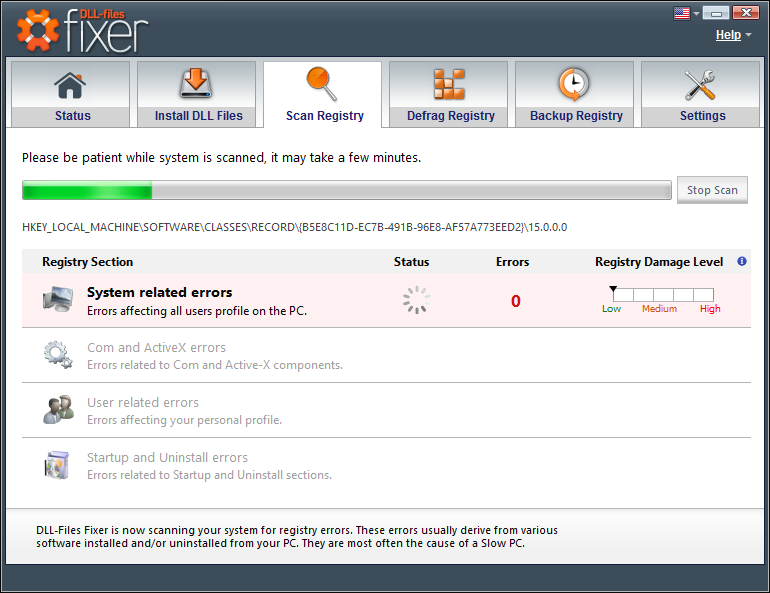Viewport: 770px width, 593px height.
Task: Click the "Please be patient while system is scanned" message
Action: pyautogui.click(x=221, y=158)
